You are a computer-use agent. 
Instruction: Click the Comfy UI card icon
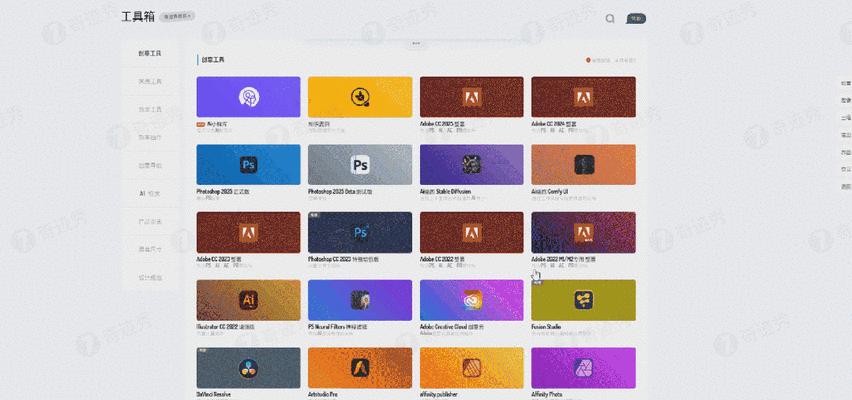584,165
